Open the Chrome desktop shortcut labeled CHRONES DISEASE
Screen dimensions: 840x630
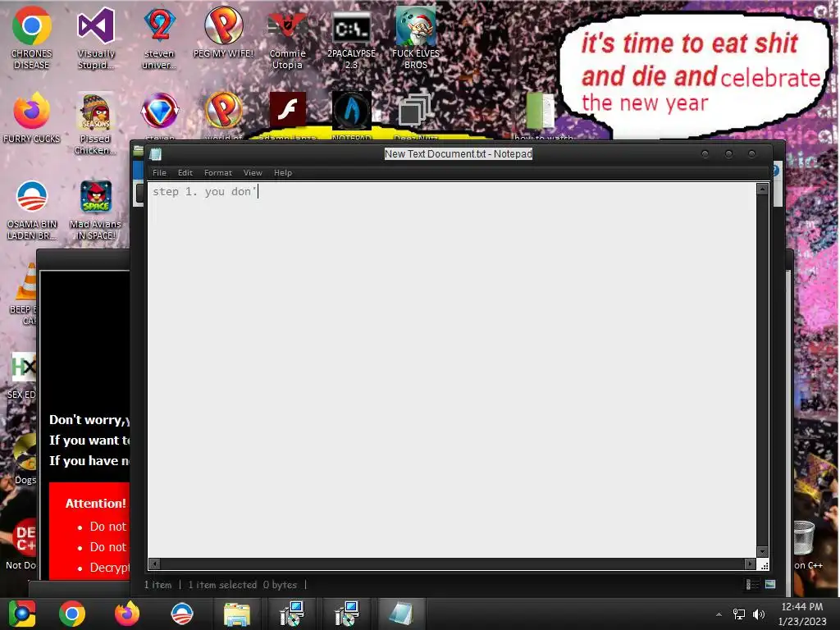click(x=32, y=38)
